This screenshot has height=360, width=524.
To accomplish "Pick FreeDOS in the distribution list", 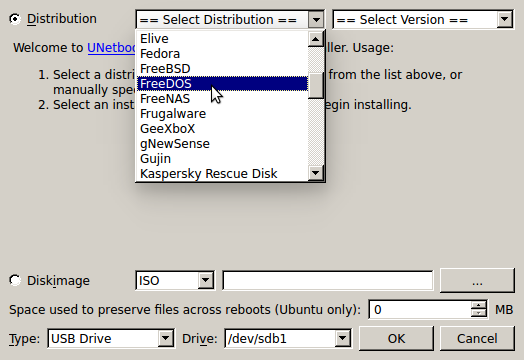I will 222,84.
